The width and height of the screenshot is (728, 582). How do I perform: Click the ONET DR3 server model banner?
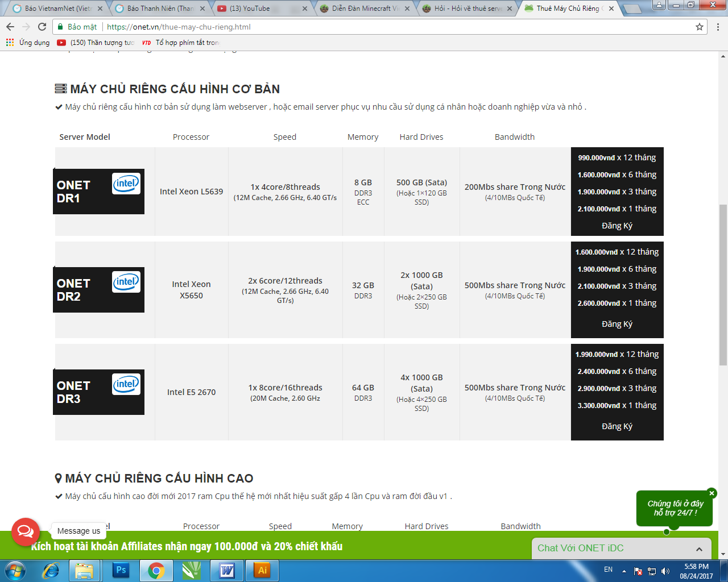click(98, 392)
